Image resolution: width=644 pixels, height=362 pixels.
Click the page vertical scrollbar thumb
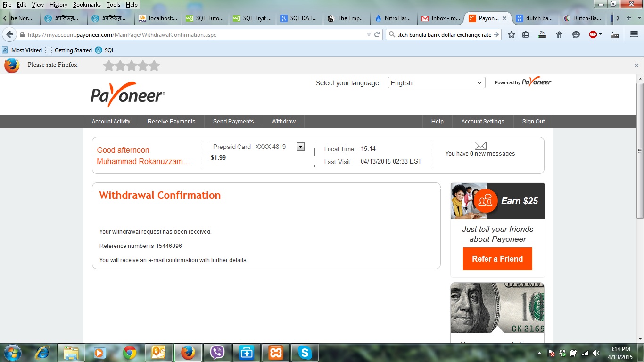[640, 151]
